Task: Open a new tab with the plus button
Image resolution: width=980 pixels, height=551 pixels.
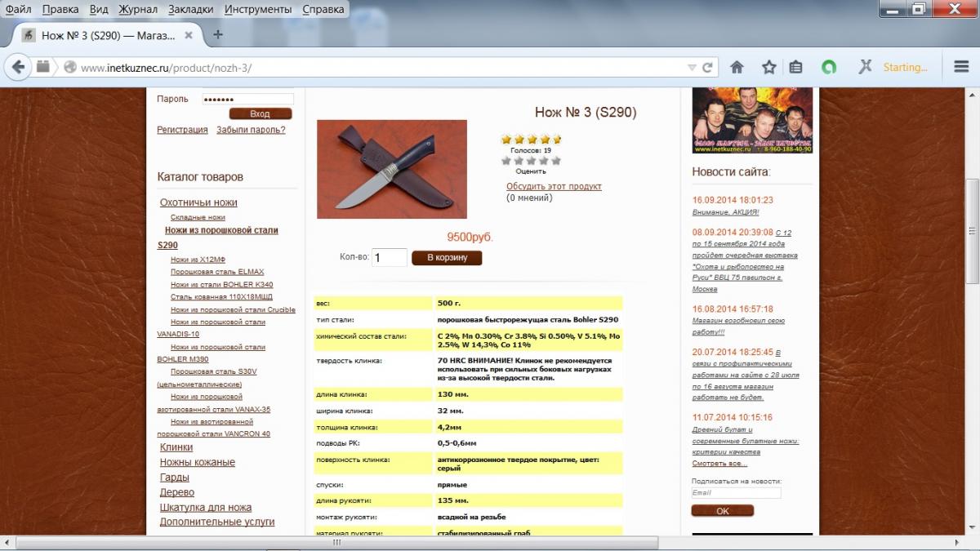Action: (217, 35)
